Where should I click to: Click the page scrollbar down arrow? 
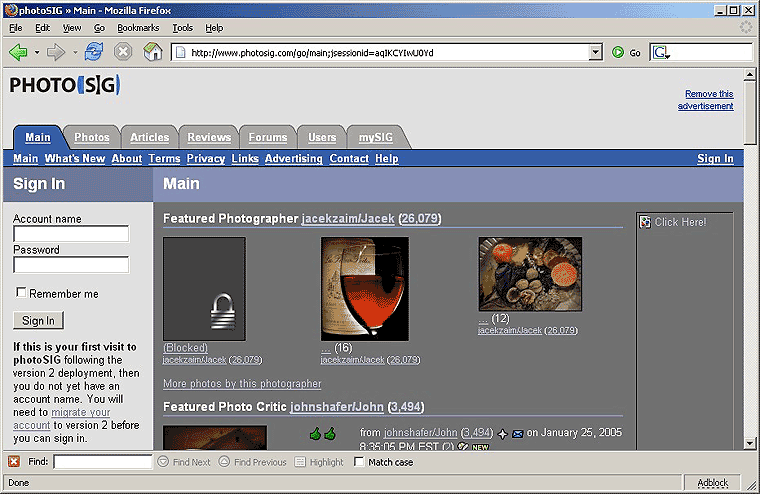[x=749, y=443]
